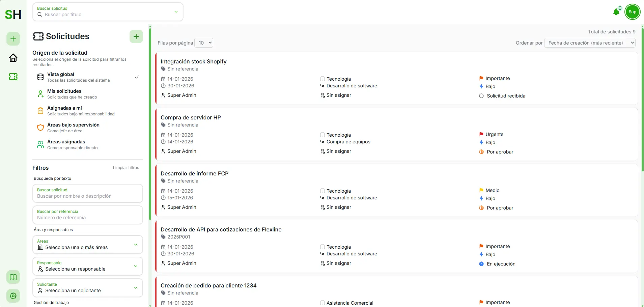The height and width of the screenshot is (307, 644).
Task: Click the building icon on Compra de servidor HP
Action: tap(323, 135)
